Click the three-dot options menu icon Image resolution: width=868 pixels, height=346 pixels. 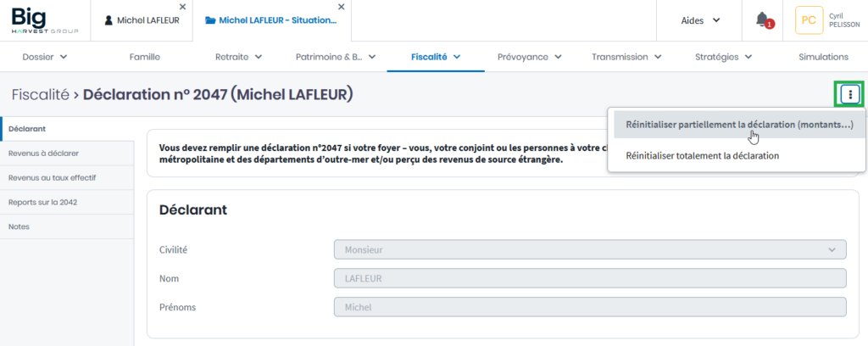coord(850,95)
